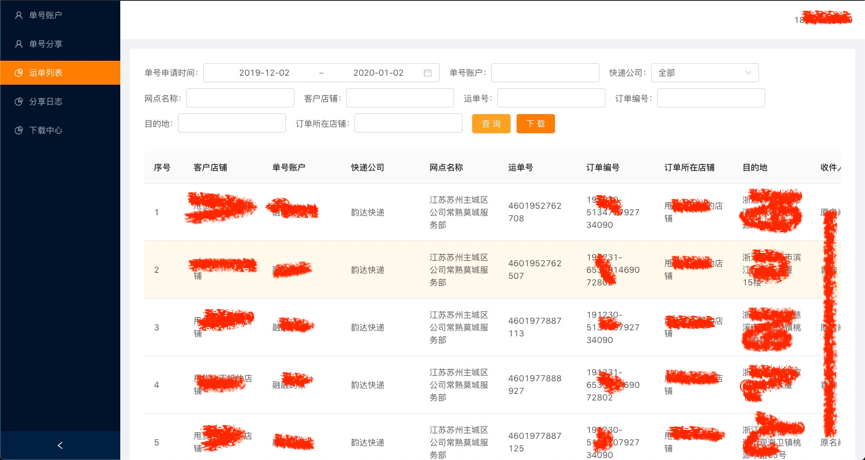
Task: Go to 下载中心 menu item
Action: [x=46, y=131]
